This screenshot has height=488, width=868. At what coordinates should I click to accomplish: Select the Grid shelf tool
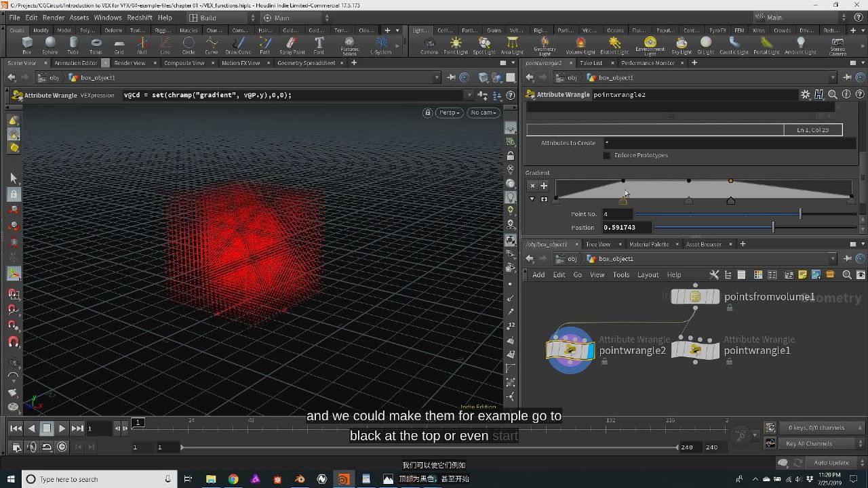click(x=119, y=45)
